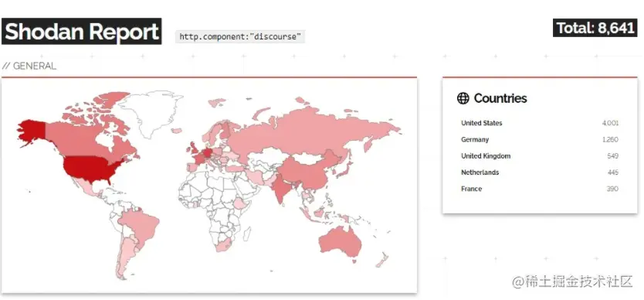Click the http.component:"discourse" query tag
Viewport: 644px width, 300px height.
point(240,36)
